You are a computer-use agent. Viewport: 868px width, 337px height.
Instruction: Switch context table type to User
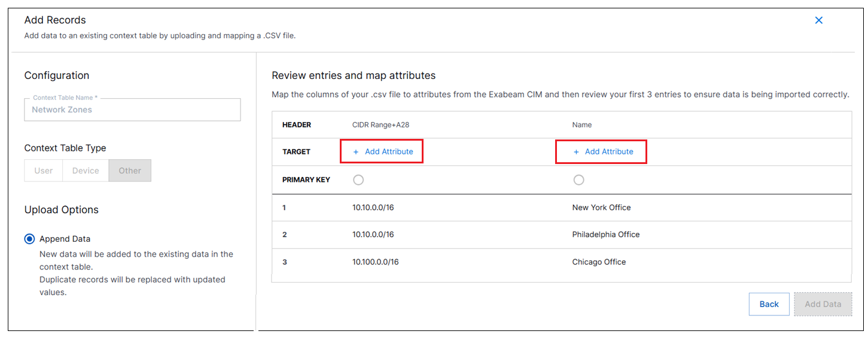[44, 171]
